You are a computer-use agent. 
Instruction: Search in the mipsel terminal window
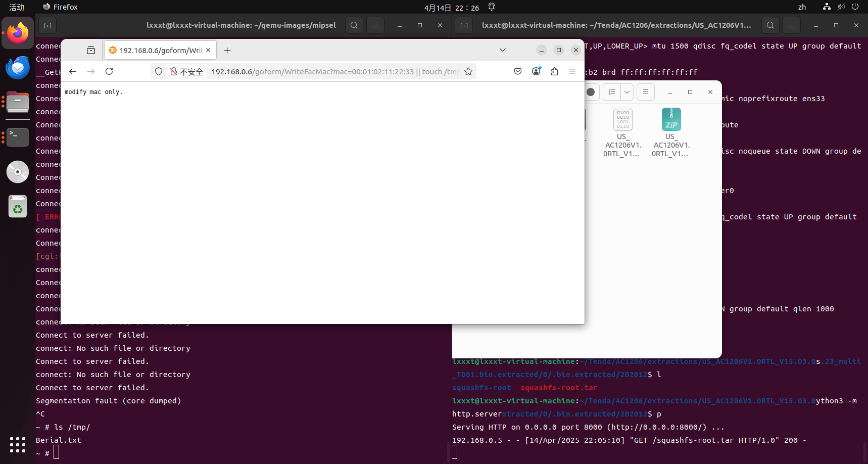[354, 25]
